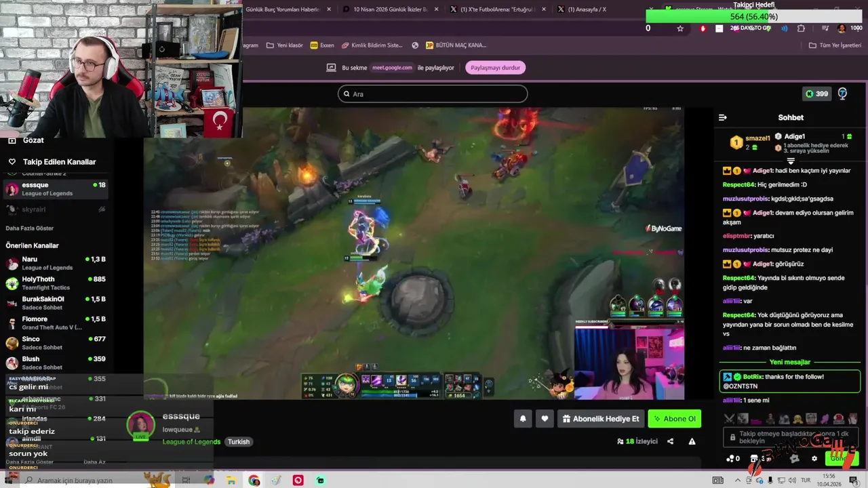Expand the gift leaderboard chevron

(x=791, y=161)
